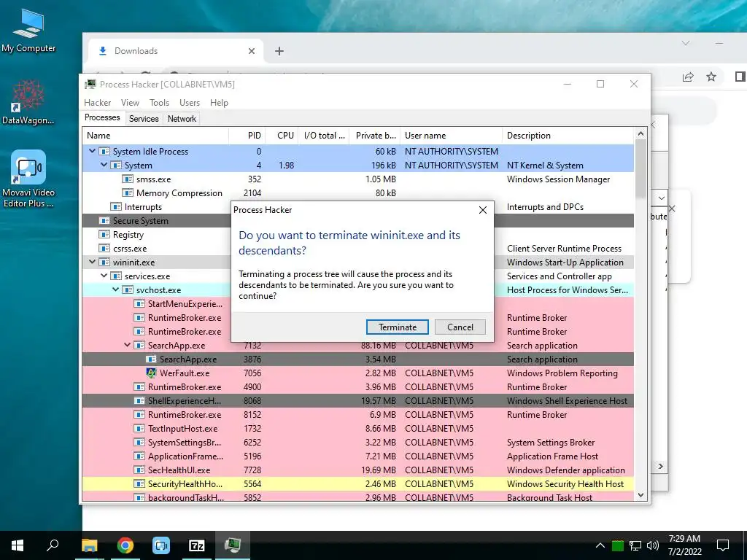Screen dimensions: 747x560
Task: Open My Computer desktop icon
Action: pos(28,30)
